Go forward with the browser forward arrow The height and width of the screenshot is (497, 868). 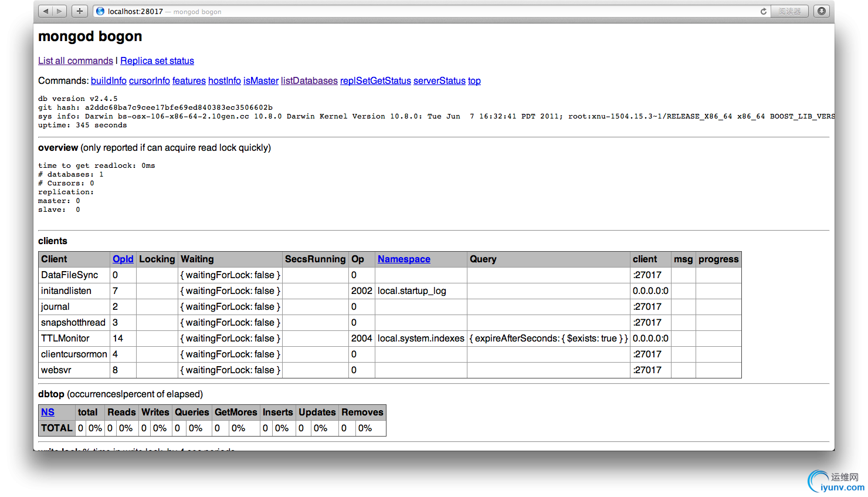pos(60,11)
